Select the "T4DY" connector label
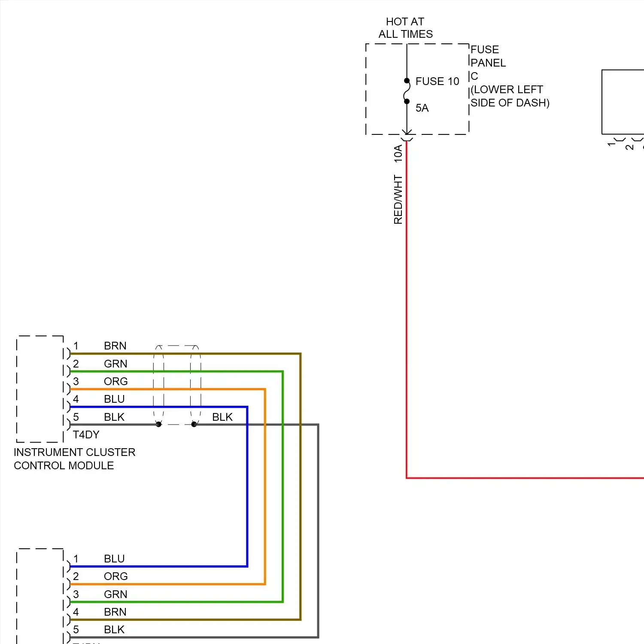This screenshot has width=644, height=644. click(86, 434)
